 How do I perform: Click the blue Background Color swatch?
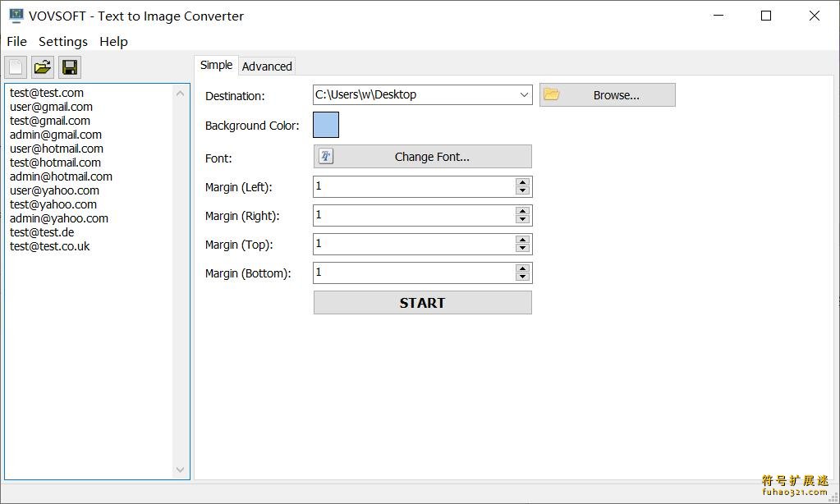coord(325,125)
